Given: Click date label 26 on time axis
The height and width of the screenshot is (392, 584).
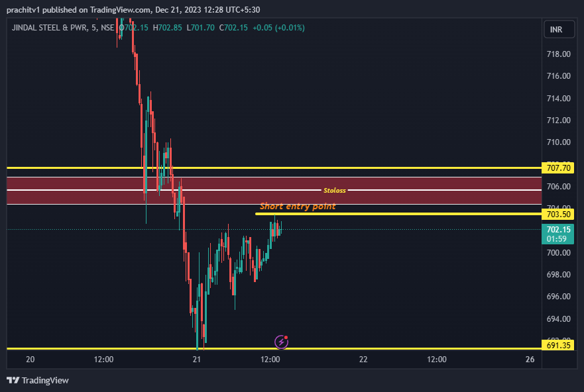Looking at the screenshot, I should click(x=530, y=360).
